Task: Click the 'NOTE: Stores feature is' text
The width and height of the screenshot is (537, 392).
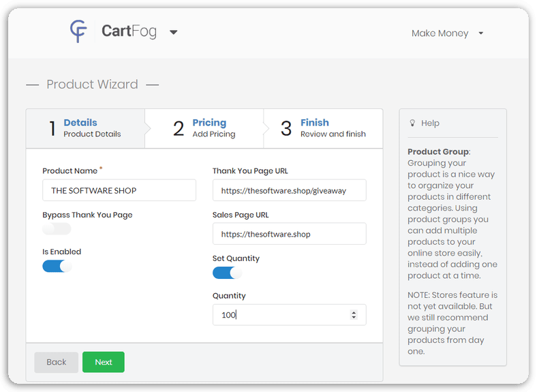Action: coord(452,295)
